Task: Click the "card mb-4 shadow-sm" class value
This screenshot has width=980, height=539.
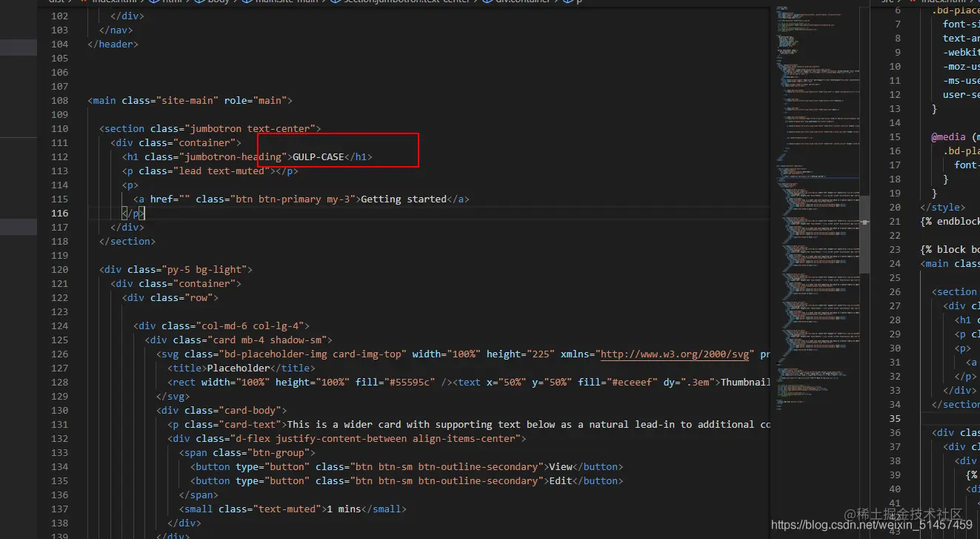Action: (270, 340)
